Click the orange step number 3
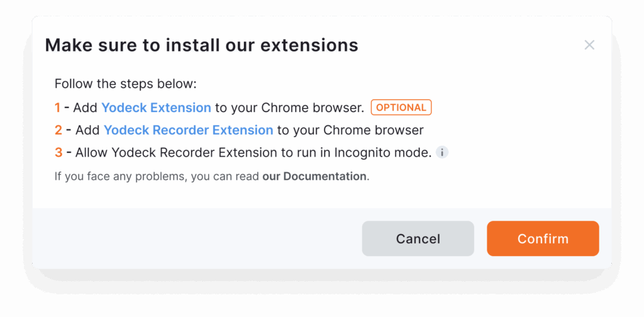This screenshot has width=644, height=317. point(58,152)
